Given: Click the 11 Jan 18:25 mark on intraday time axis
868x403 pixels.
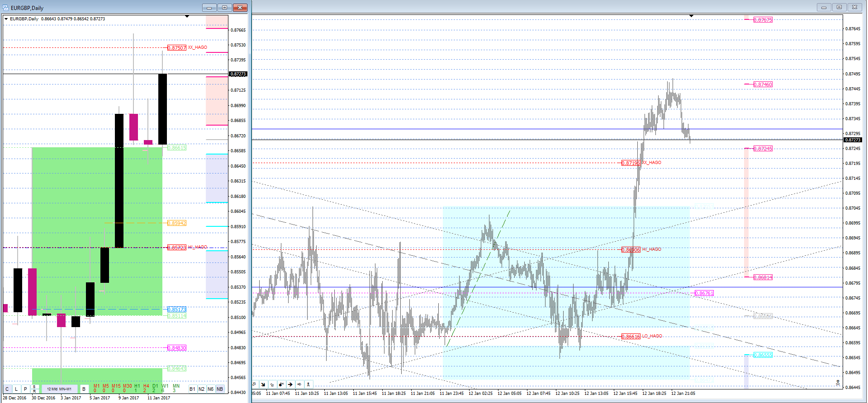Looking at the screenshot, I should (394, 394).
